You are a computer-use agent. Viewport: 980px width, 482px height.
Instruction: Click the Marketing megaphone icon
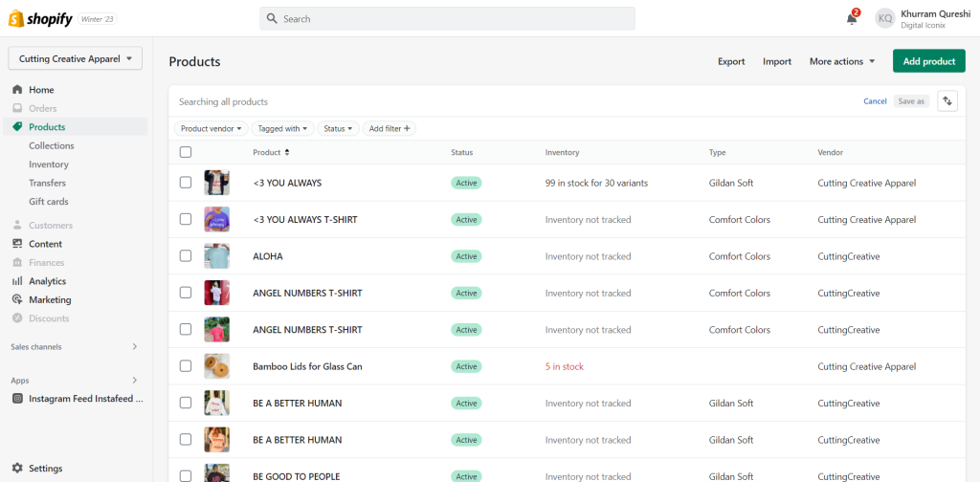(x=17, y=300)
